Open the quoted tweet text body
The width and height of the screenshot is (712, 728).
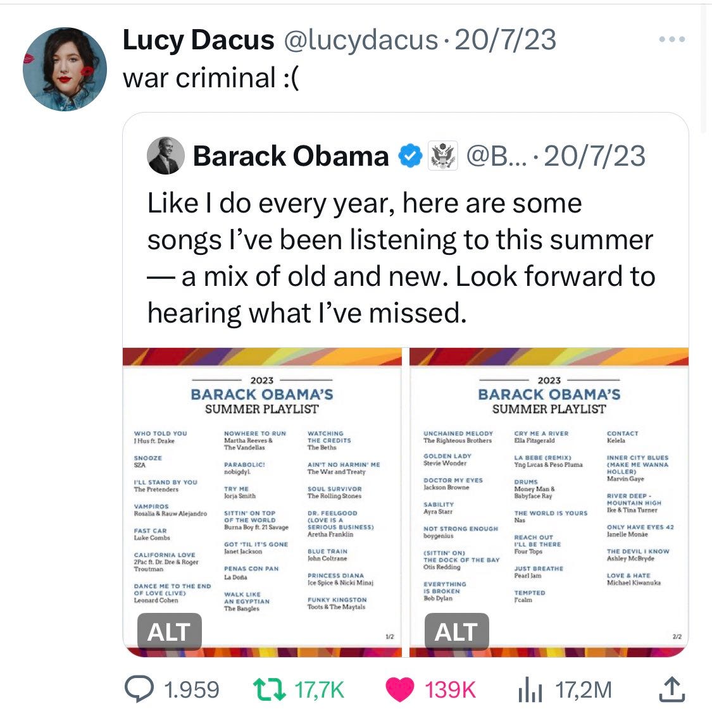(401, 257)
